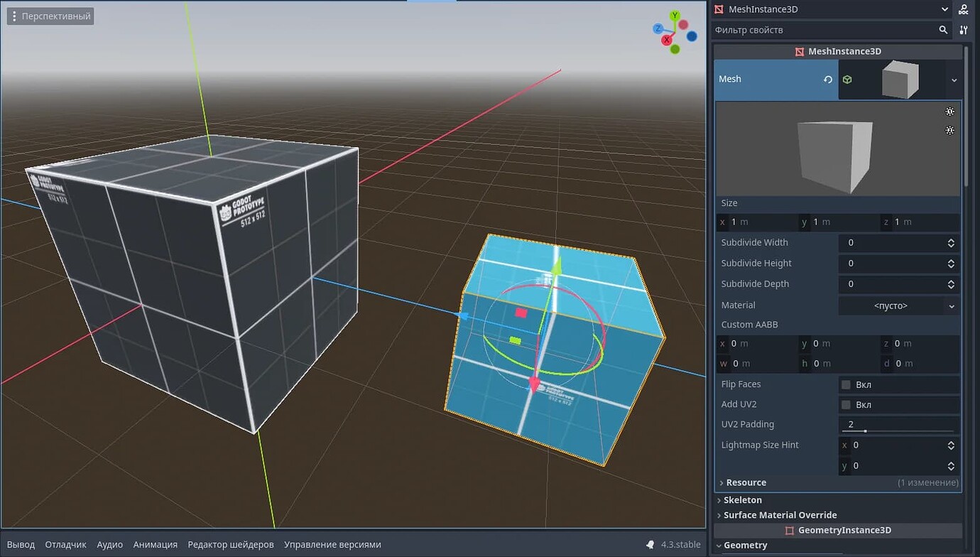This screenshot has height=557, width=980.
Task: Enable the Add UV2 checkbox
Action: click(x=846, y=405)
